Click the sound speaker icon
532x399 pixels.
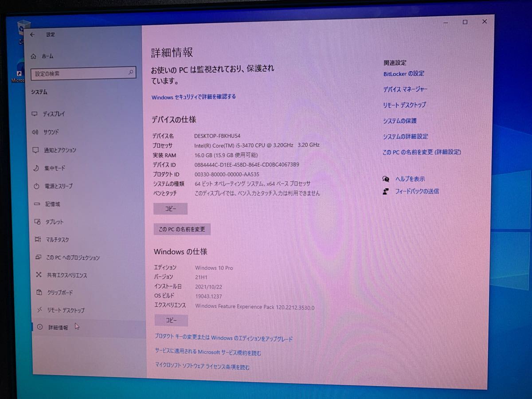tap(35, 132)
